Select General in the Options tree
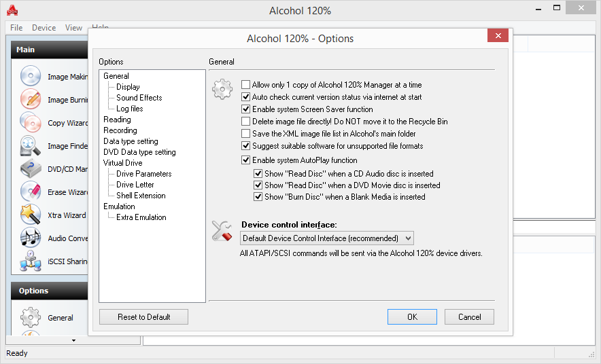This screenshot has width=601, height=364. pyautogui.click(x=116, y=76)
